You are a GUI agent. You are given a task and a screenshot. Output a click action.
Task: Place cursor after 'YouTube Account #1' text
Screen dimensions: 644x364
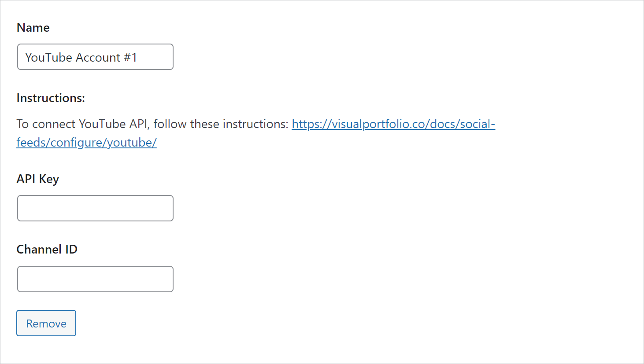tap(138, 57)
